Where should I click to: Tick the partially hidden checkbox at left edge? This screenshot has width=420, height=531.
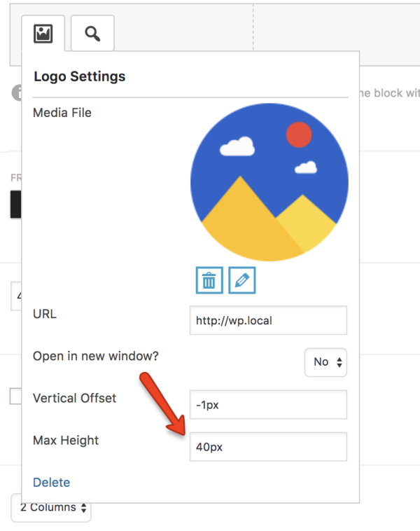[15, 396]
